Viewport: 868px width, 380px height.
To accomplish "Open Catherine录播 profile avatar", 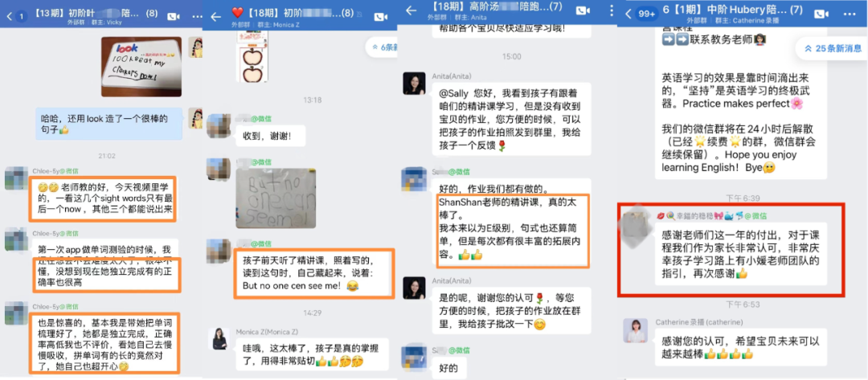I will point(636,330).
